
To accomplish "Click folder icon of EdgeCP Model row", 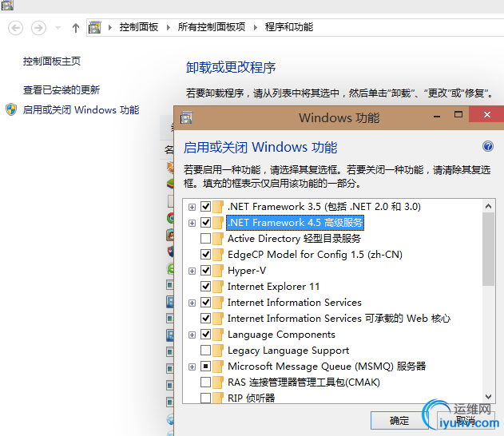I will click(x=218, y=255).
